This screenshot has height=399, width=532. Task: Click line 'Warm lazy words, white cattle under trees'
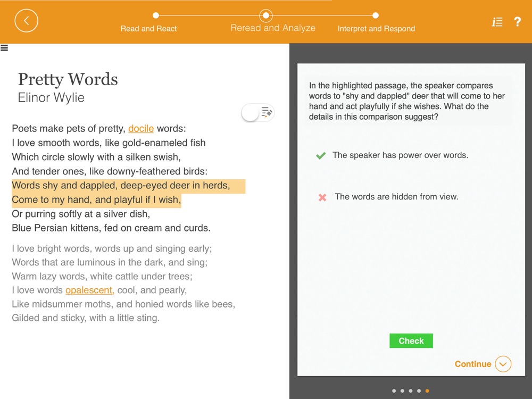(102, 276)
